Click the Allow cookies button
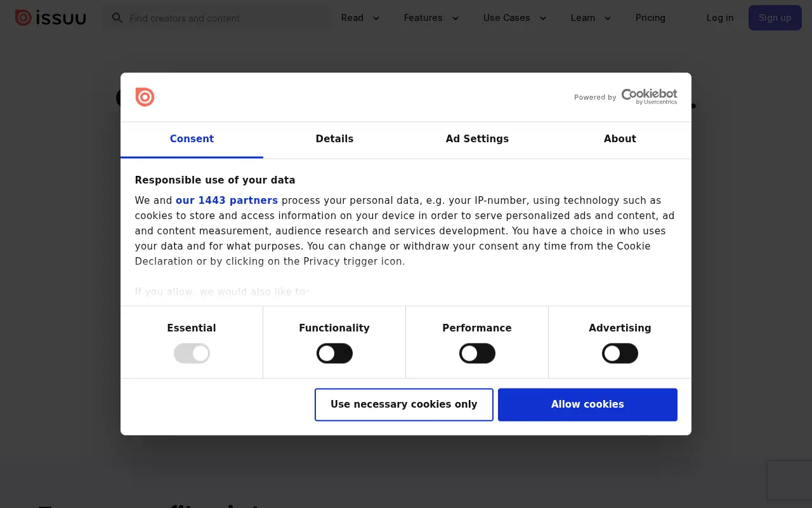This screenshot has height=508, width=812. point(587,404)
